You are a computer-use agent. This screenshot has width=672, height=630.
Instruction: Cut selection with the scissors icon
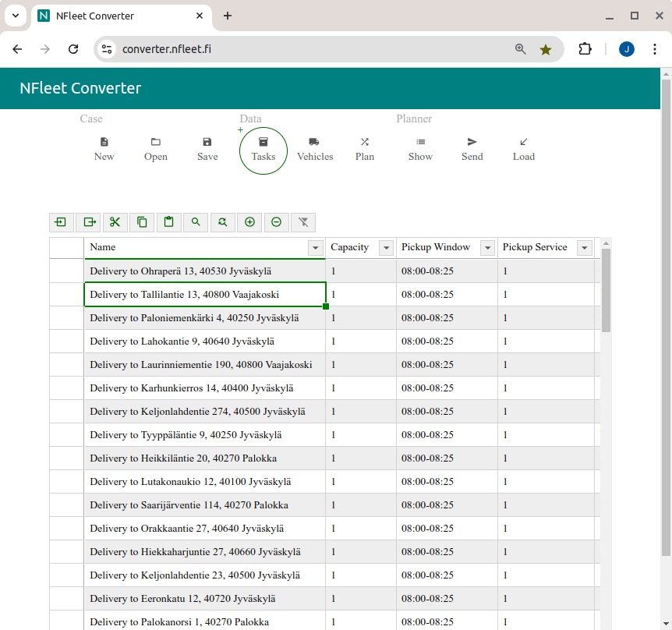pyautogui.click(x=115, y=222)
